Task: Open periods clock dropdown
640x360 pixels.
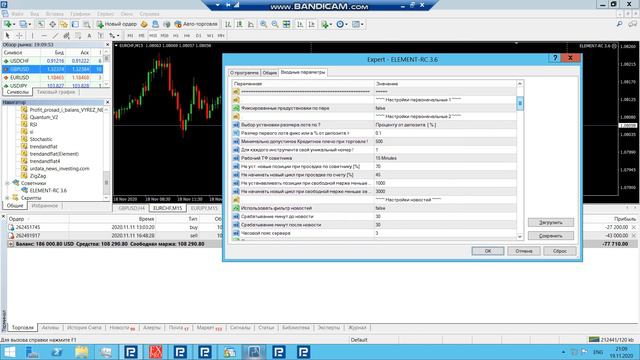Action: pos(347,24)
